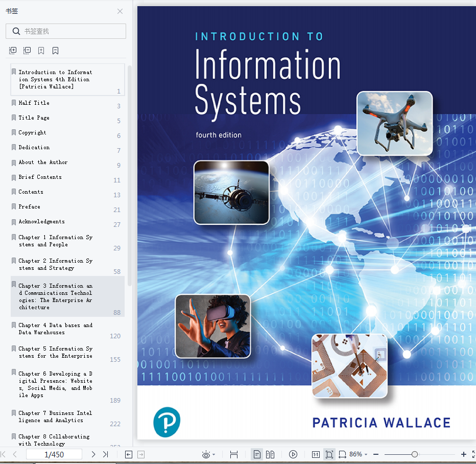Screen dimensions: 476x464
Task: Click the page number box showing 1/450
Action: (x=54, y=454)
